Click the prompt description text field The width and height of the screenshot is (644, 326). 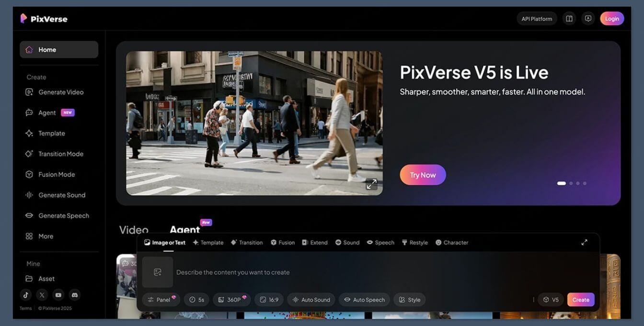[x=335, y=272]
